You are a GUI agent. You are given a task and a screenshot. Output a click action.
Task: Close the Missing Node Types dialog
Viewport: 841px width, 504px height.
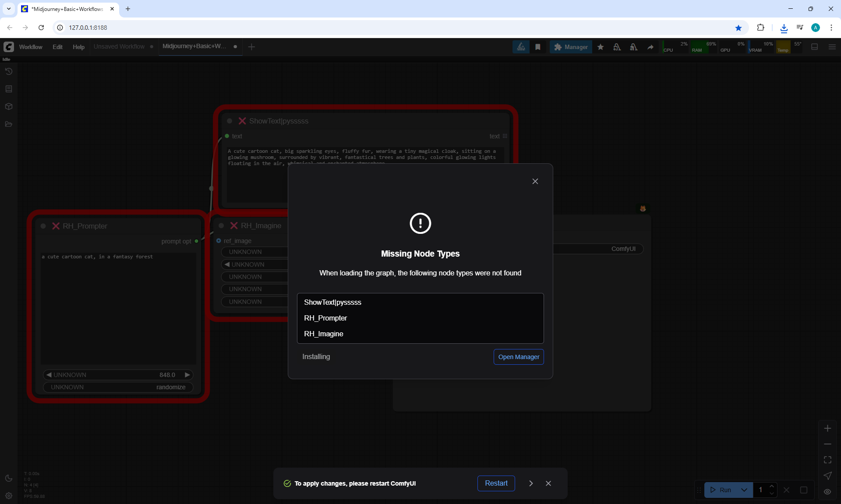535,181
